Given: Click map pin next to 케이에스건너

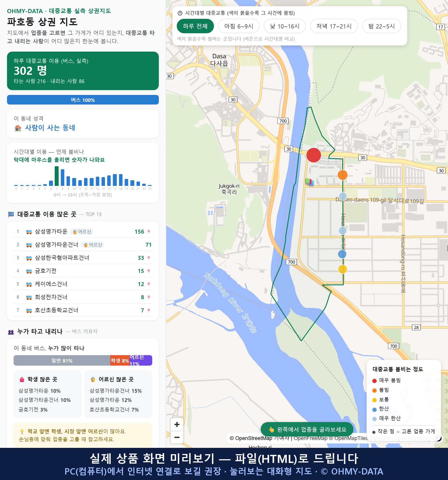Looking at the screenshot, I should [149, 284].
